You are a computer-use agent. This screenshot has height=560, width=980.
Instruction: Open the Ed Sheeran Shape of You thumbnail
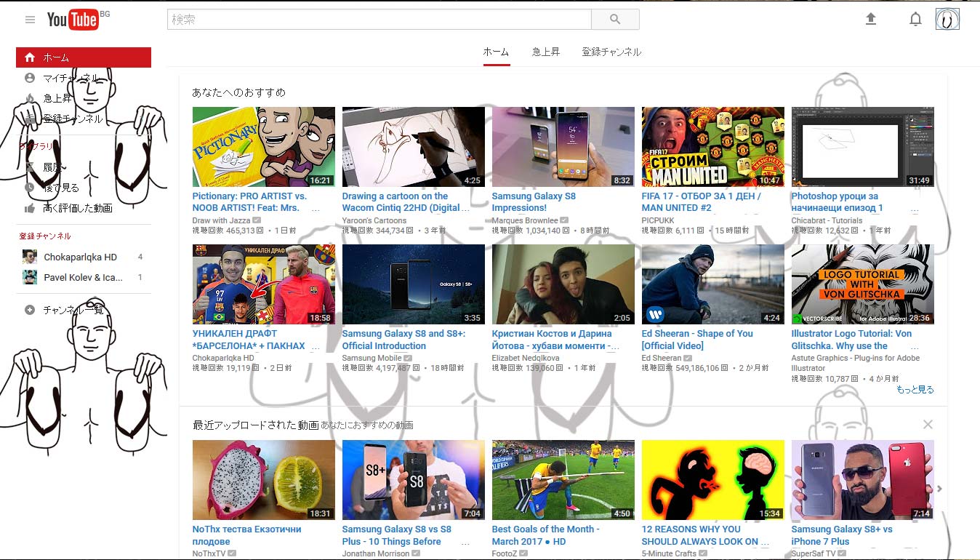coord(713,284)
